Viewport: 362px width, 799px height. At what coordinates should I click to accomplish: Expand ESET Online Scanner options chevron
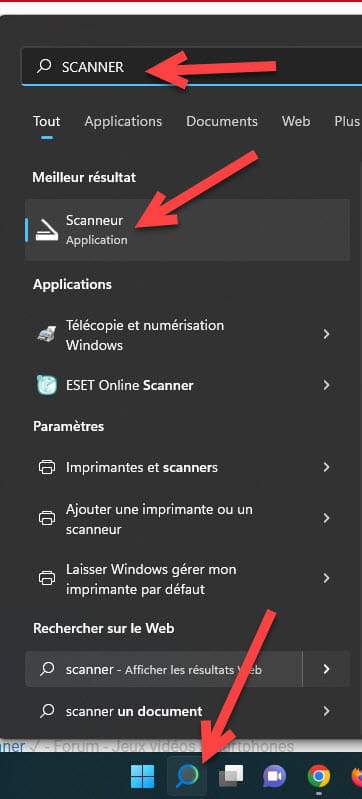click(326, 385)
